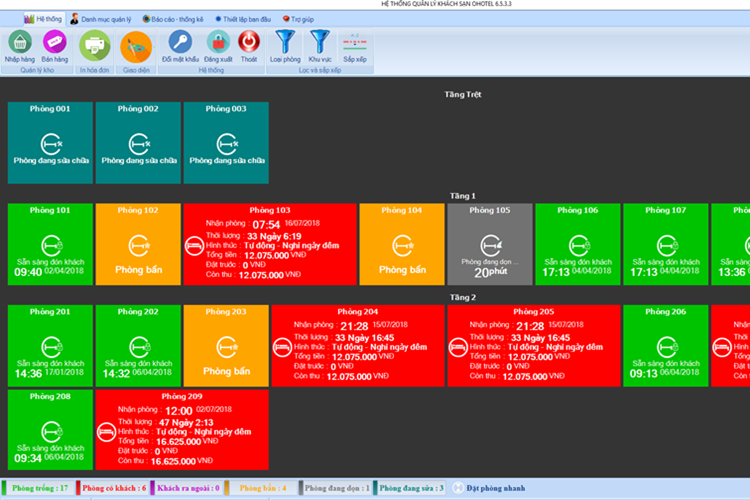Open Báo cáo - thống kê tab

(x=173, y=19)
